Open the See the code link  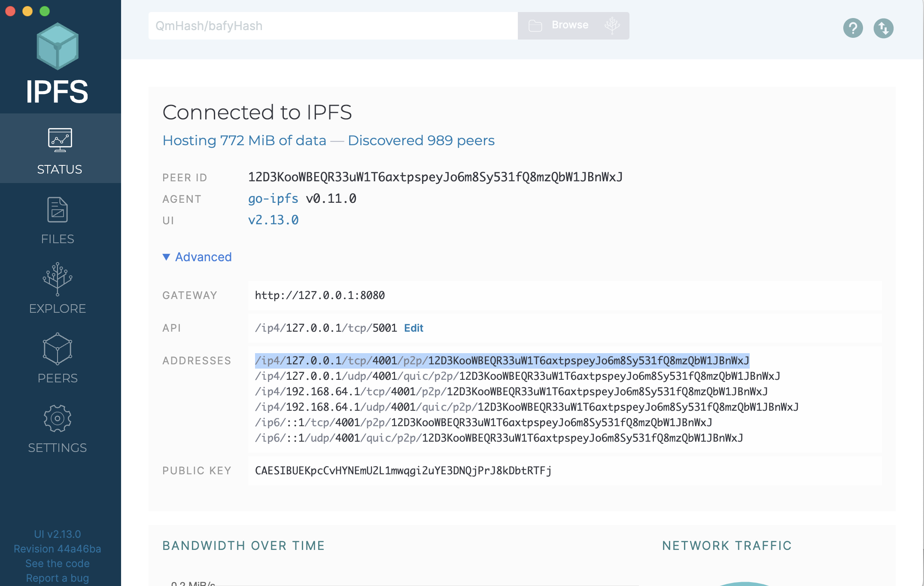coord(58,563)
